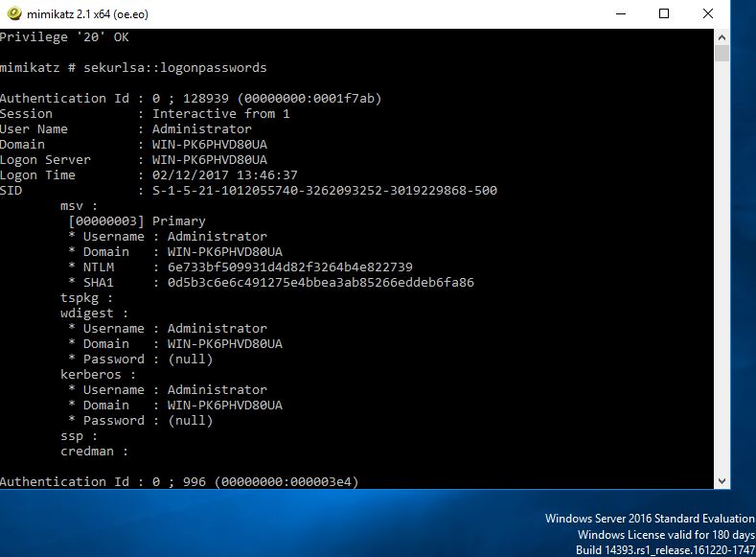Viewport: 756px width, 557px height.
Task: Close the mimikatz 2.1 x64 window
Action: (x=708, y=13)
